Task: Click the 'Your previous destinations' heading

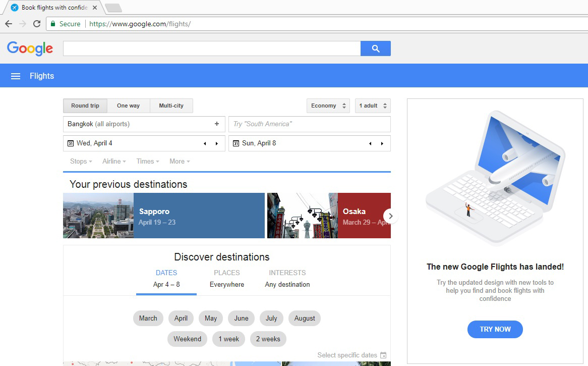Action: click(x=128, y=184)
